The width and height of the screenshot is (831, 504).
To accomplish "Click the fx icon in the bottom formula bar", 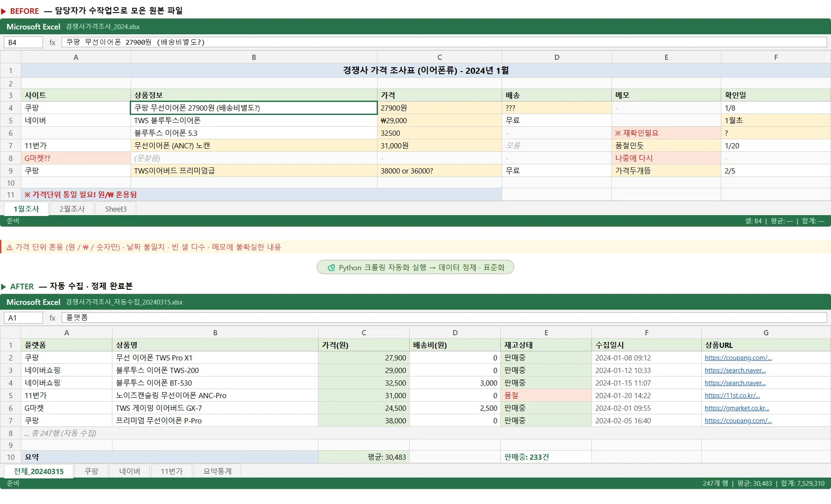I will tap(52, 318).
